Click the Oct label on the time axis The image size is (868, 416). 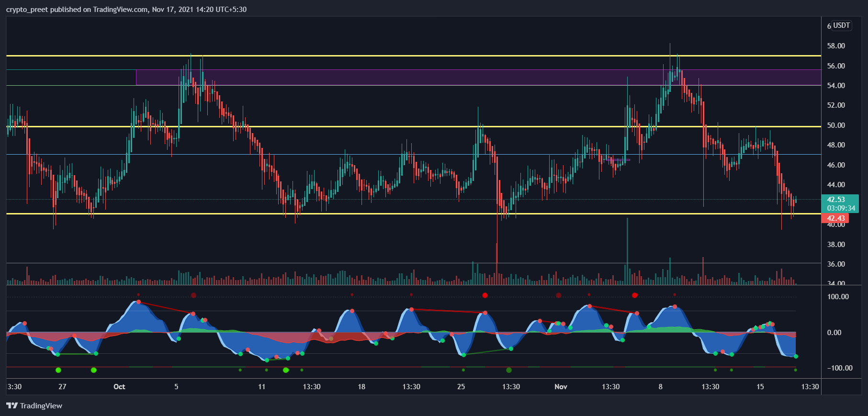pos(119,387)
